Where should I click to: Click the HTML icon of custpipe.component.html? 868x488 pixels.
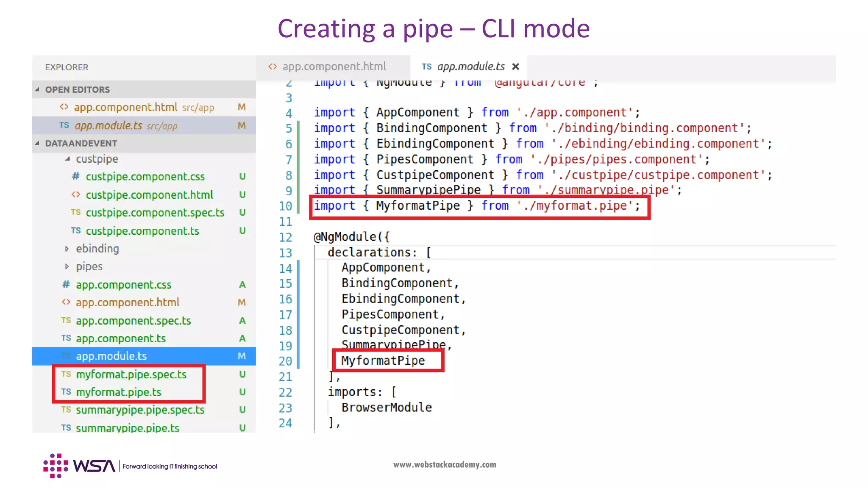tap(75, 194)
